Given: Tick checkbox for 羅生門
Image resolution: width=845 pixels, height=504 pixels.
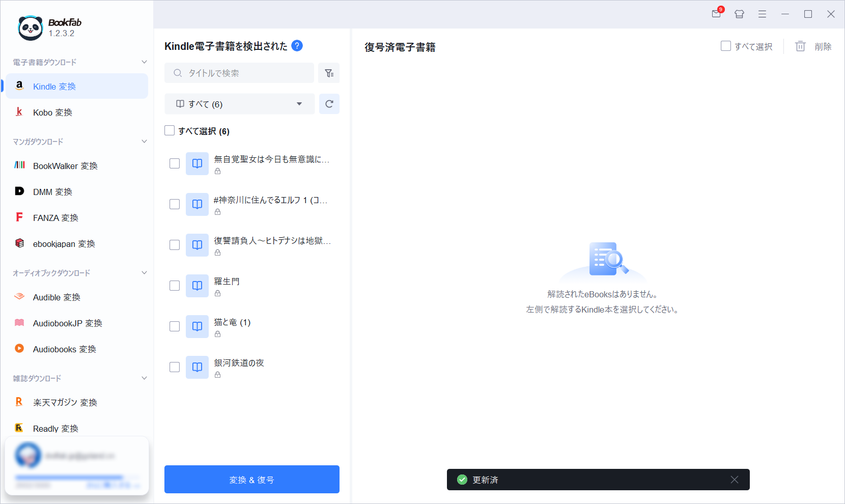Looking at the screenshot, I should (x=175, y=286).
